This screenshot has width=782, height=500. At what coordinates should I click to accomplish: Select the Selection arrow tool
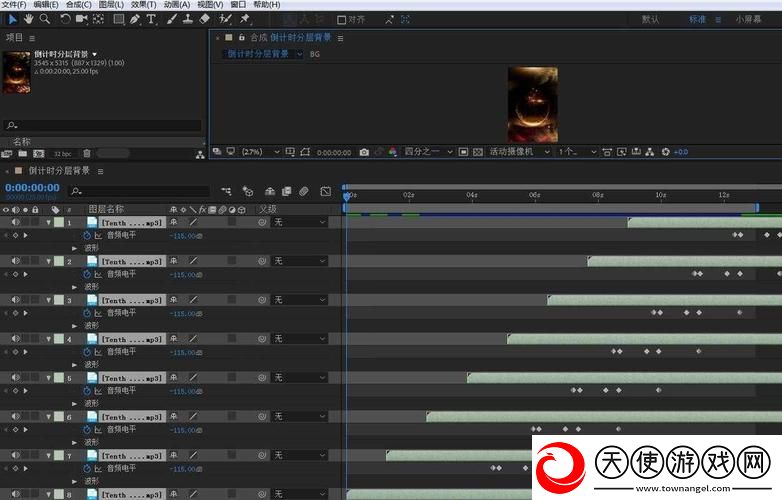point(12,19)
